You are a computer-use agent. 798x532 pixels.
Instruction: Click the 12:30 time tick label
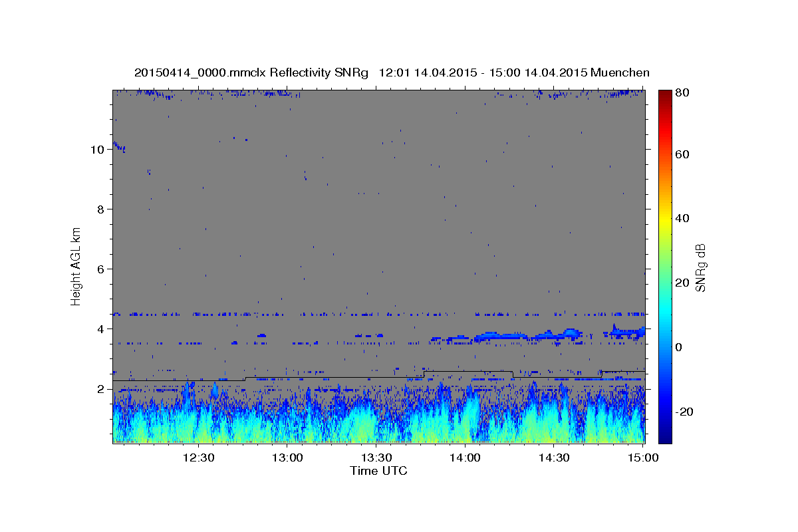199,458
